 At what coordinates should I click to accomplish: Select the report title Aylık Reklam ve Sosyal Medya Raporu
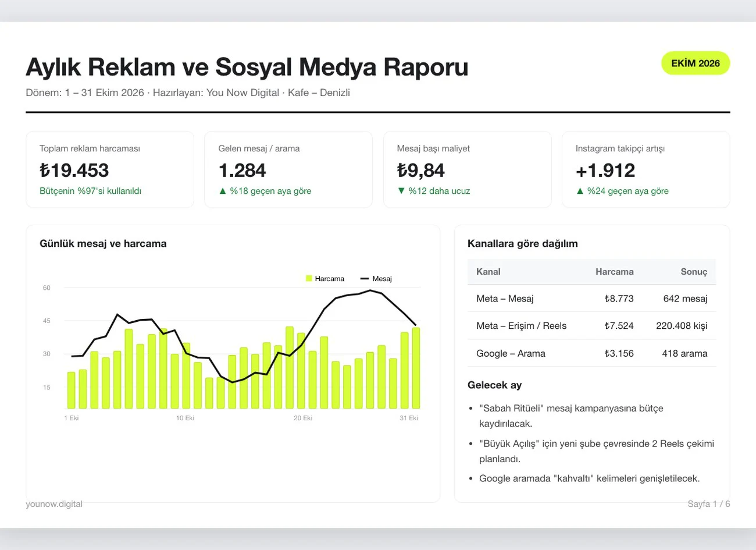[247, 67]
